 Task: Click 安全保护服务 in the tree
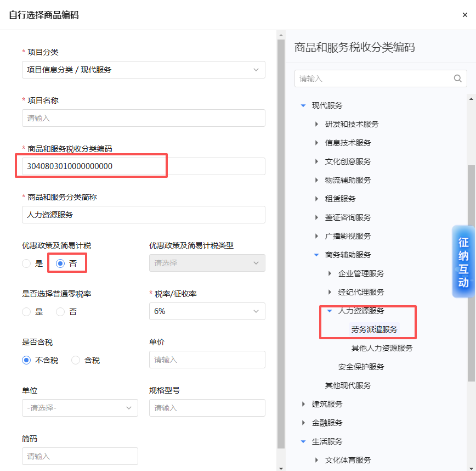pyautogui.click(x=361, y=367)
